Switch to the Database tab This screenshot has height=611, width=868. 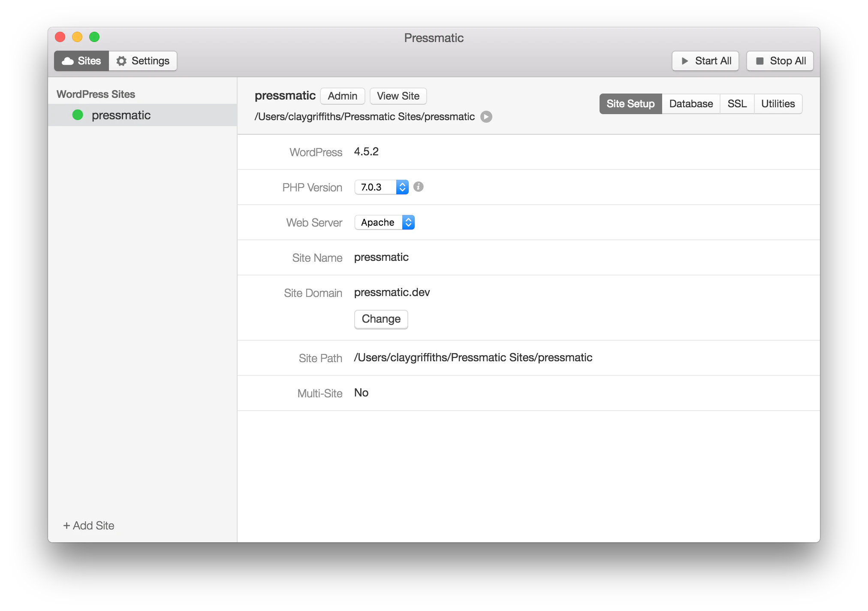(690, 104)
